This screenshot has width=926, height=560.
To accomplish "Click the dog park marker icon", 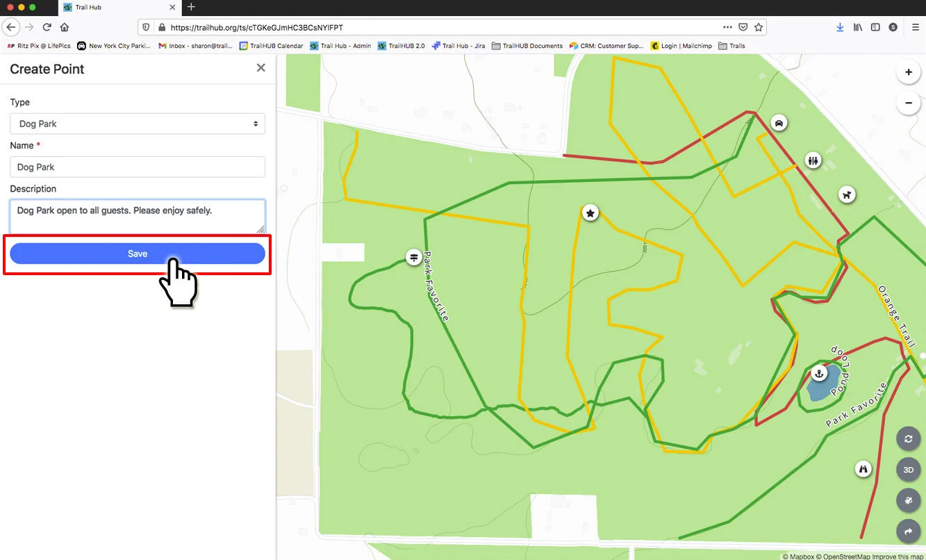I will 846,195.
